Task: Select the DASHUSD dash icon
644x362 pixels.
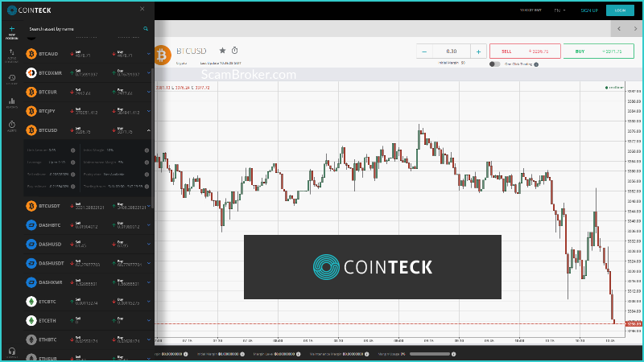Action: point(31,244)
